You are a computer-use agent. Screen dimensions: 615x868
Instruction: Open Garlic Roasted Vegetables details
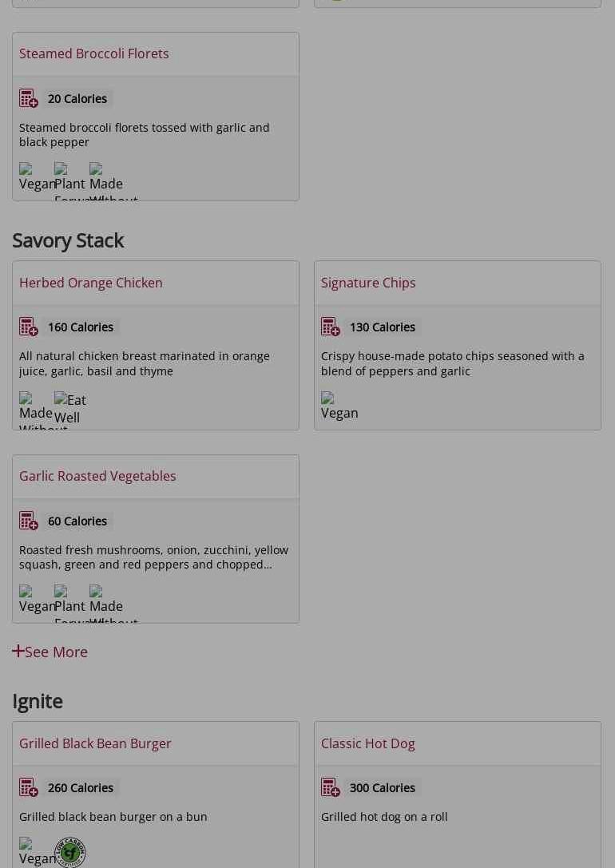(97, 476)
